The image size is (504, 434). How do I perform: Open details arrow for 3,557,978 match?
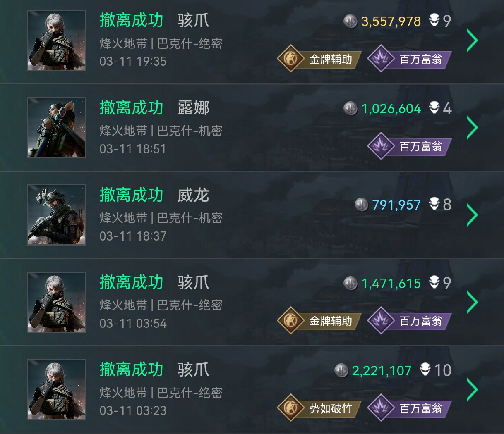[x=472, y=40]
